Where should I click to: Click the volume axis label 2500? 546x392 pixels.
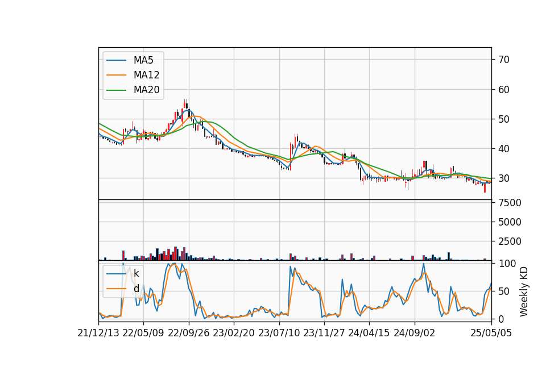[510, 241]
